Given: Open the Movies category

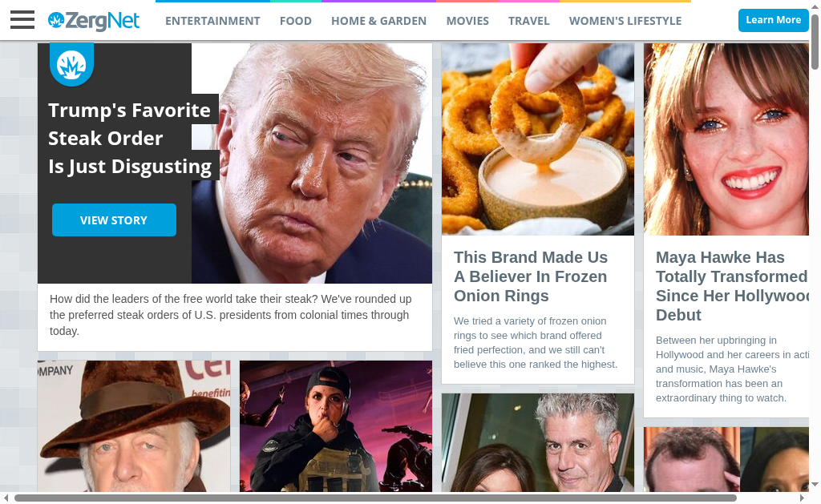Looking at the screenshot, I should click(x=467, y=21).
